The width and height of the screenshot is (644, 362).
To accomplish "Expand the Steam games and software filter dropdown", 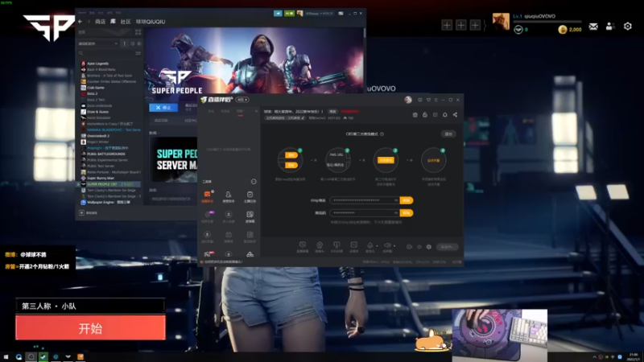I will (98, 43).
